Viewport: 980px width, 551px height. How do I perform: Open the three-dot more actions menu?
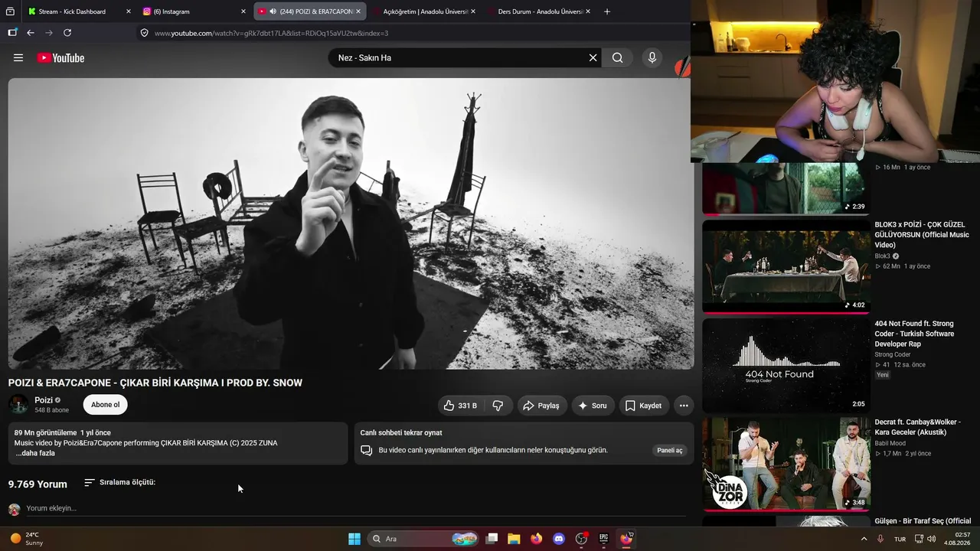[x=684, y=406]
